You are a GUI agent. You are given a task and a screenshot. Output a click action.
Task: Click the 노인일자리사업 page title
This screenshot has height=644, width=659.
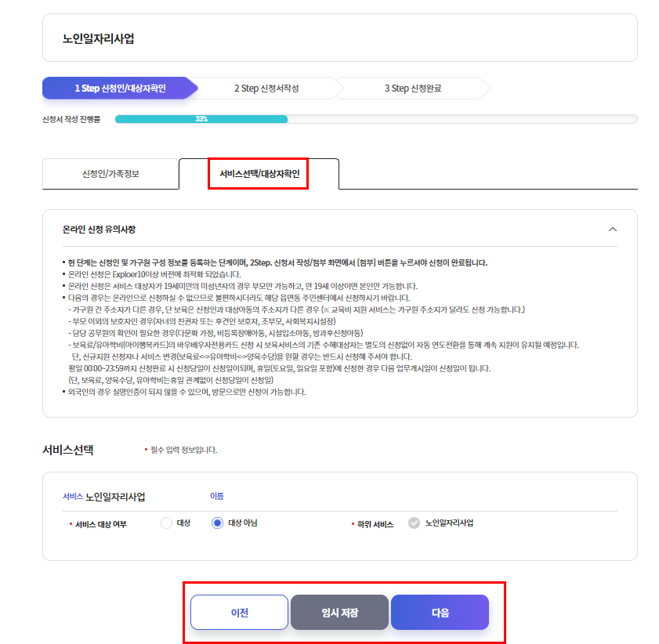pyautogui.click(x=88, y=36)
